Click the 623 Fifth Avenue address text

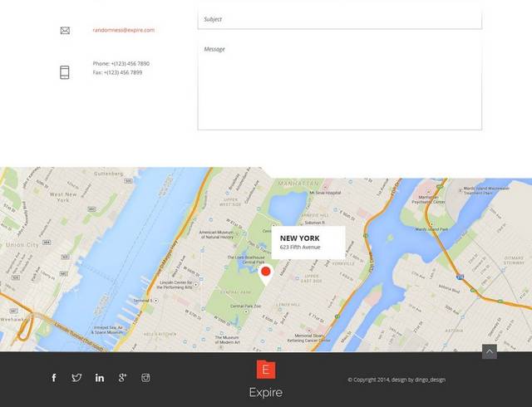tap(300, 248)
